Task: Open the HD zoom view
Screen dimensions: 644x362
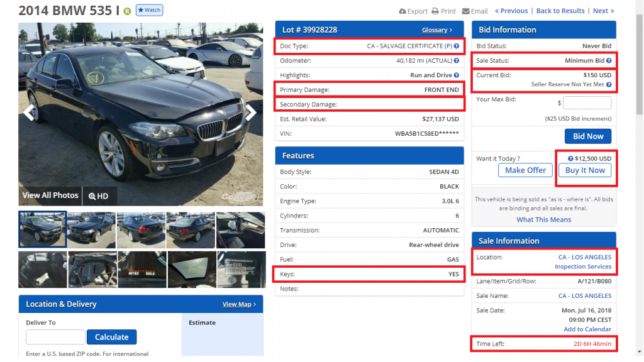Action: coord(99,196)
